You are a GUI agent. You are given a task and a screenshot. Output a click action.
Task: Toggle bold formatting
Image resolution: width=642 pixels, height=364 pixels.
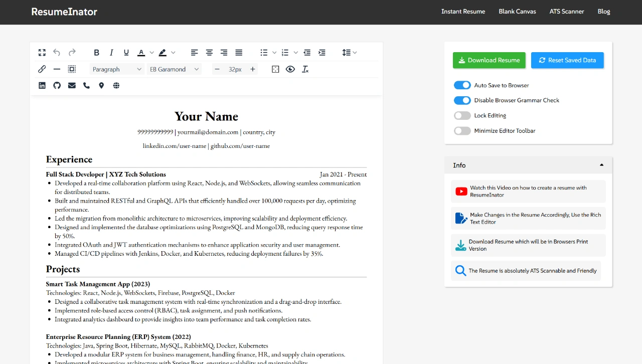pyautogui.click(x=97, y=53)
